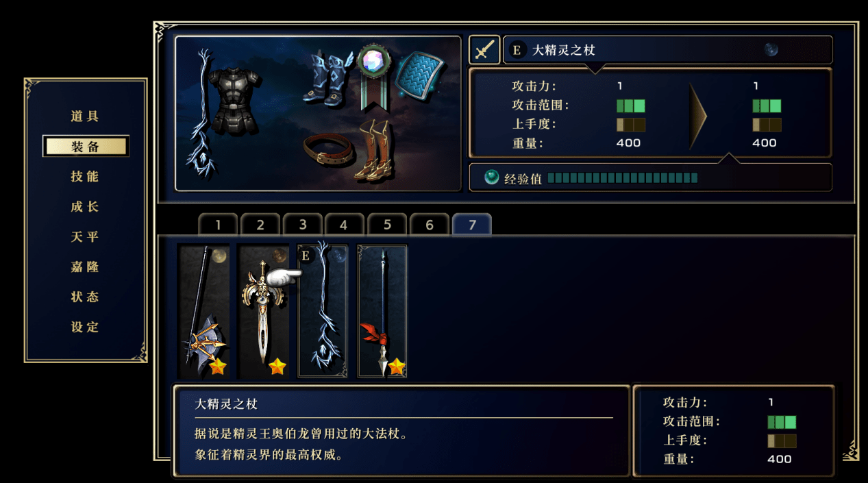Select the rainbow gem medal accessory
868x483 pixels.
tap(374, 76)
